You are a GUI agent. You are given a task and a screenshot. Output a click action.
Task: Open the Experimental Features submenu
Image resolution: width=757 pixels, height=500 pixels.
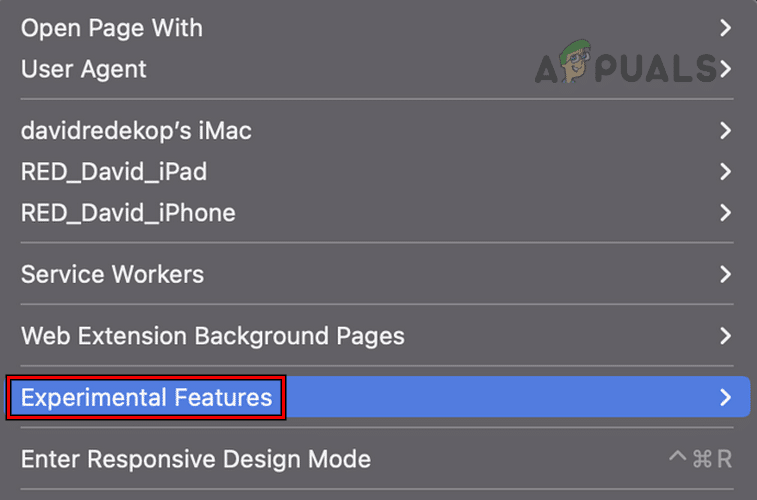pyautogui.click(x=146, y=397)
